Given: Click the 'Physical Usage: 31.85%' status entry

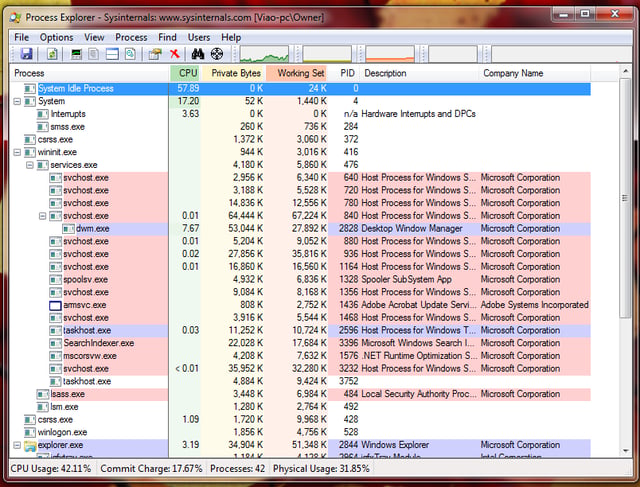Looking at the screenshot, I should point(321,469).
